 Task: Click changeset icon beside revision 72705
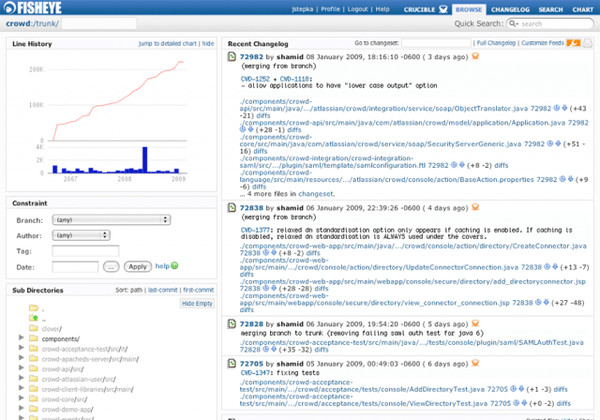point(232,363)
